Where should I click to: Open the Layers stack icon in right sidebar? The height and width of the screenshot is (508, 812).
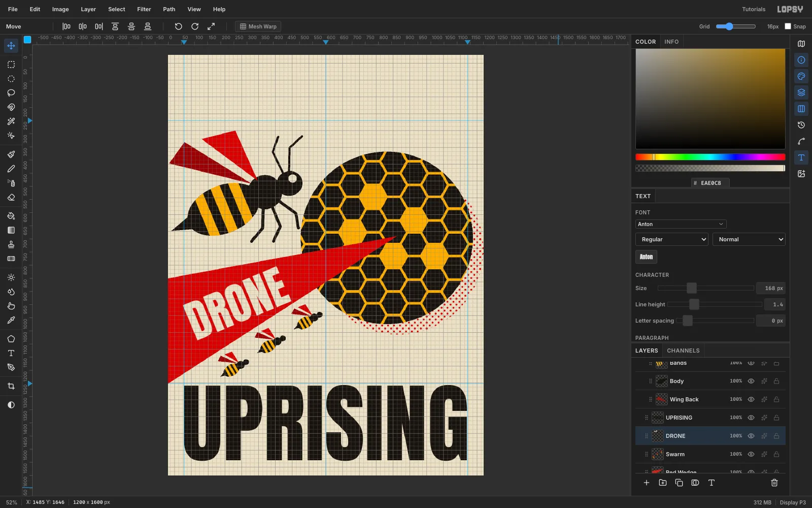click(801, 92)
